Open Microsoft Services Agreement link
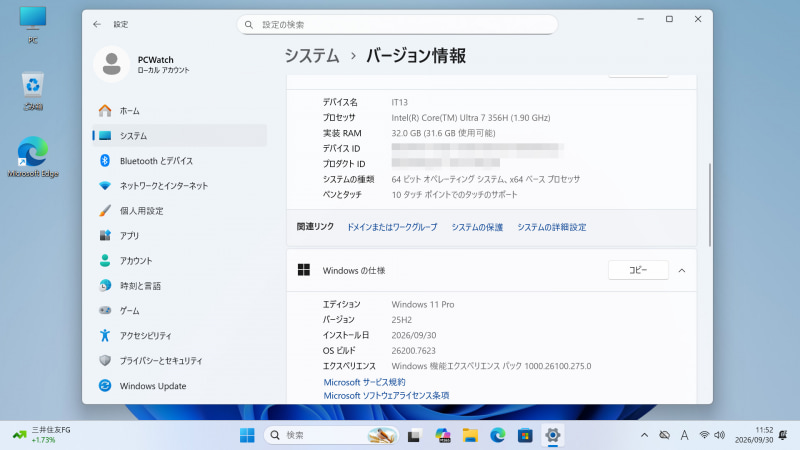 364,382
